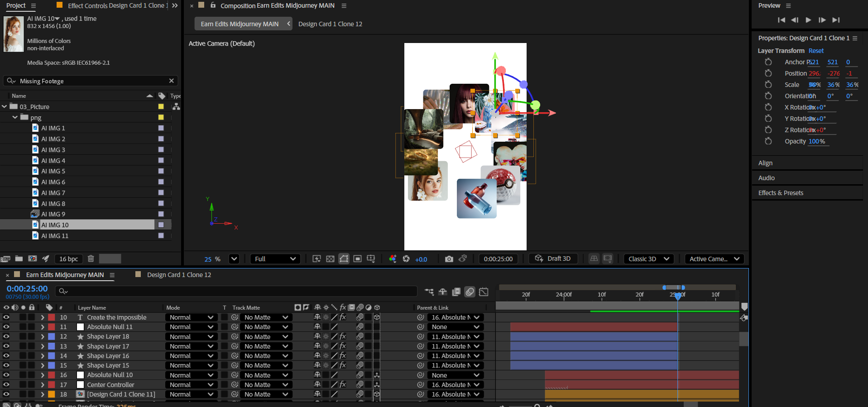Open the Effects & Presets panel

coord(781,193)
